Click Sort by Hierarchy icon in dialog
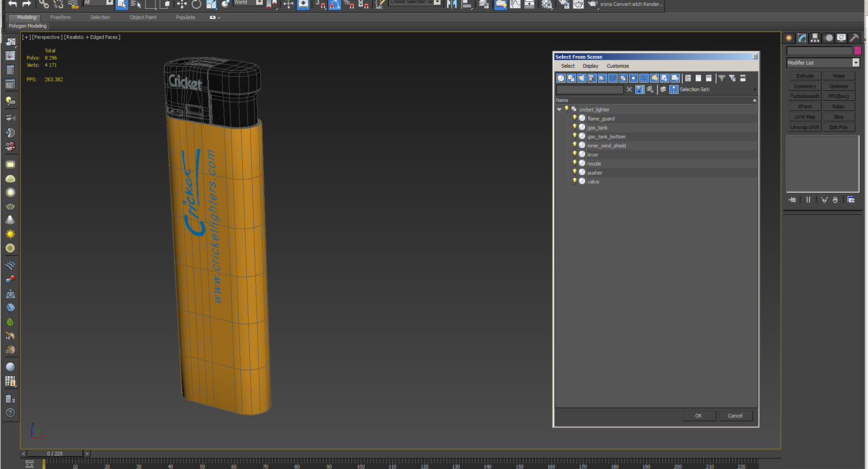Viewport: 868px width, 469px height. (x=674, y=90)
